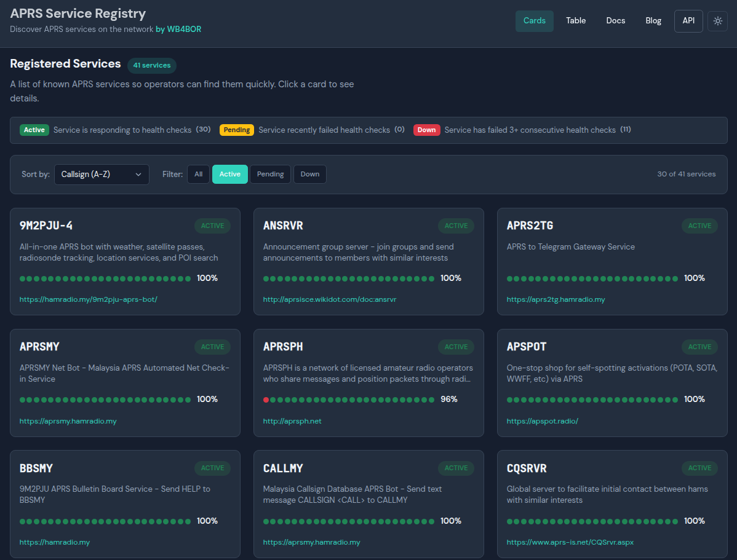Open the Sort by Callsign (A-Z) dropdown
The image size is (737, 560).
(102, 175)
